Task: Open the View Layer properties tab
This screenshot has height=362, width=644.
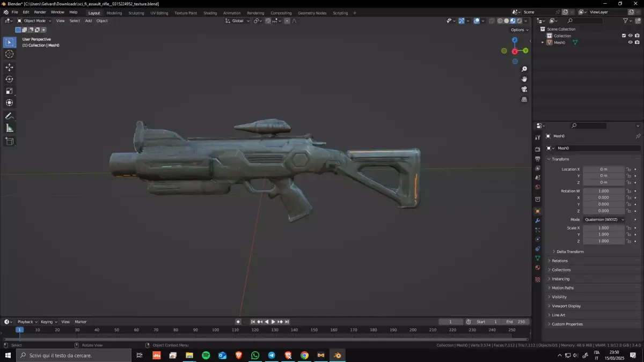Action: tap(538, 168)
